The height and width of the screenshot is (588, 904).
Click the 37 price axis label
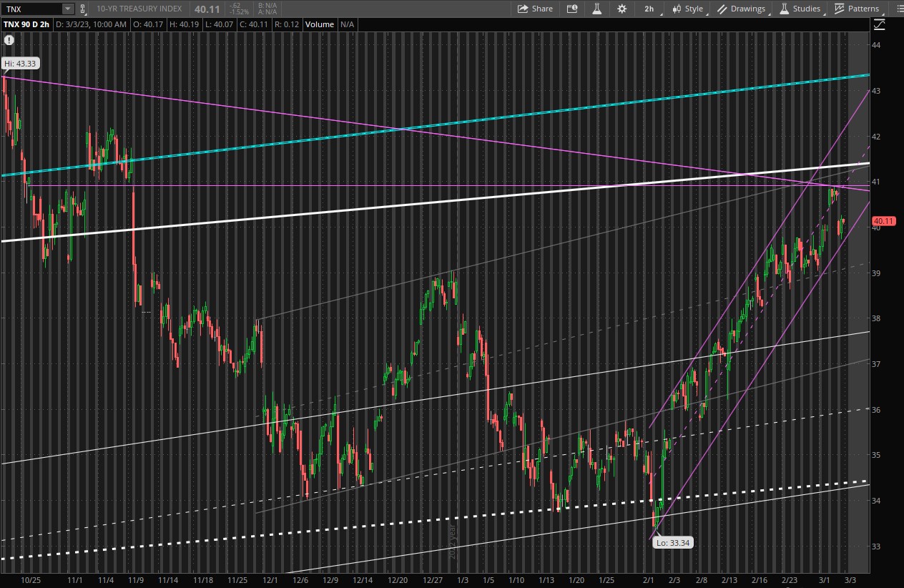click(x=877, y=364)
